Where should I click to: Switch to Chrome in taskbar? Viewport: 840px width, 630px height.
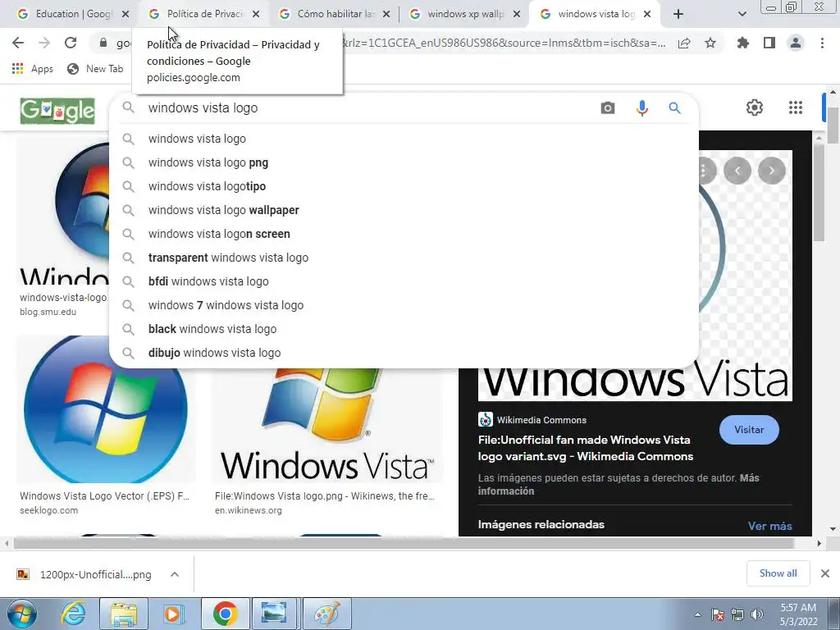coord(225,614)
